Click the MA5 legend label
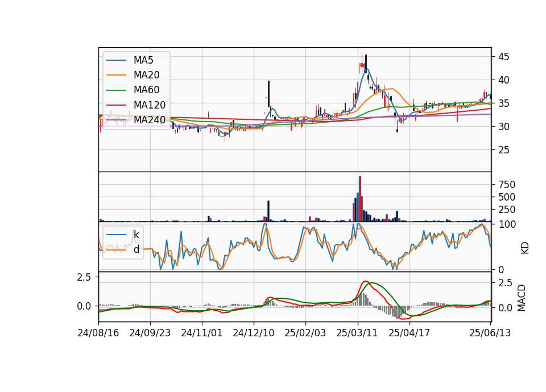The width and height of the screenshot is (546, 392). 143,60
